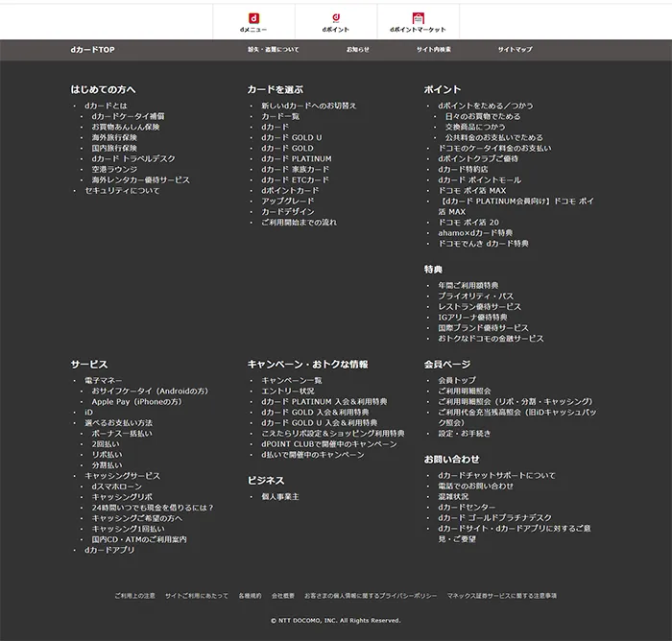This screenshot has height=641, width=672.
Task: Open the リボ払い link
Action: coord(107,455)
